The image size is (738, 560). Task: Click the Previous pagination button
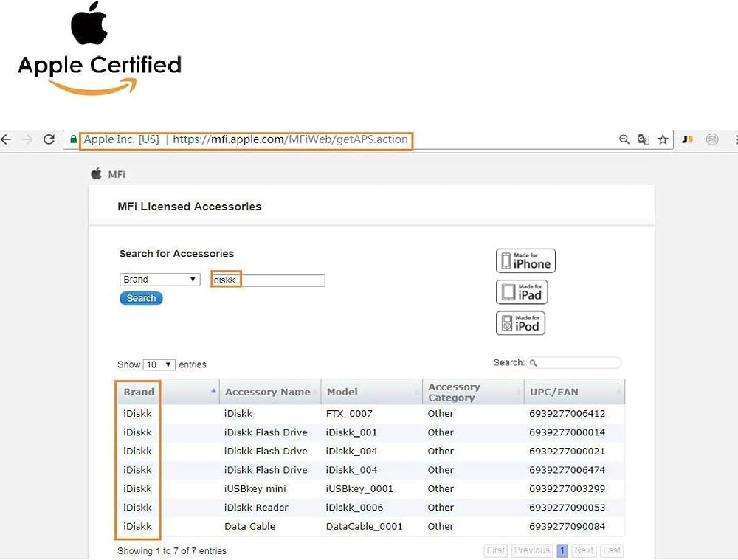[532, 550]
